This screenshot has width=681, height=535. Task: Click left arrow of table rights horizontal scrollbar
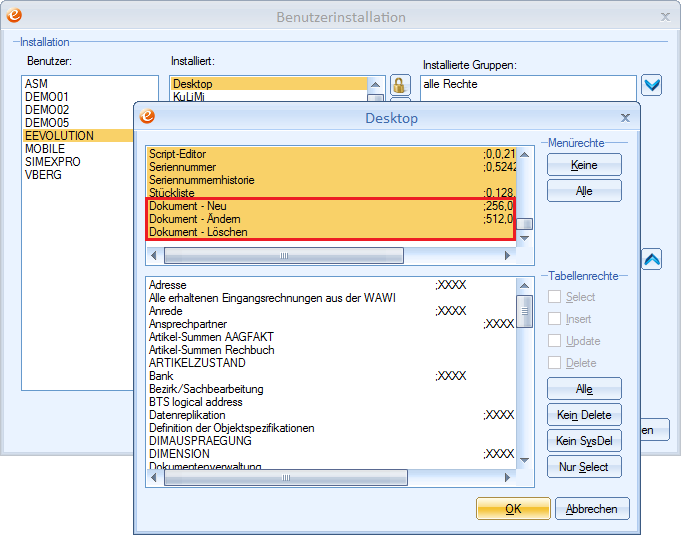(x=154, y=478)
